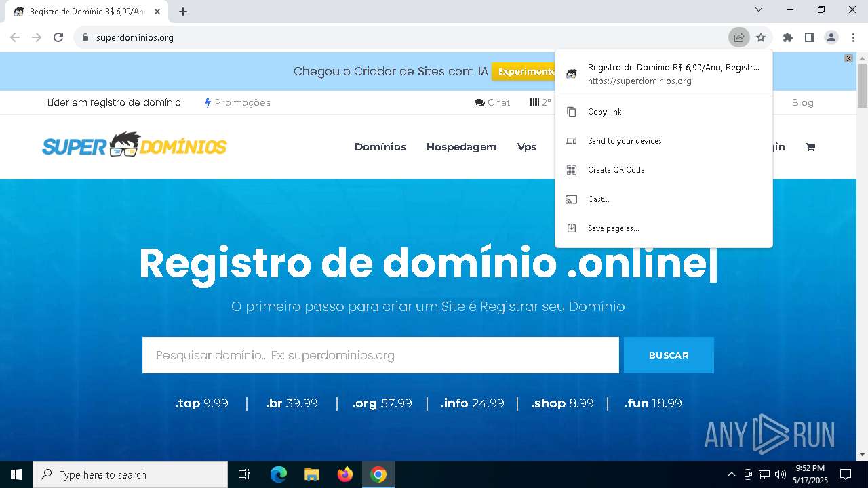The width and height of the screenshot is (868, 488).
Task: Choose the Cast... option
Action: click(x=664, y=199)
